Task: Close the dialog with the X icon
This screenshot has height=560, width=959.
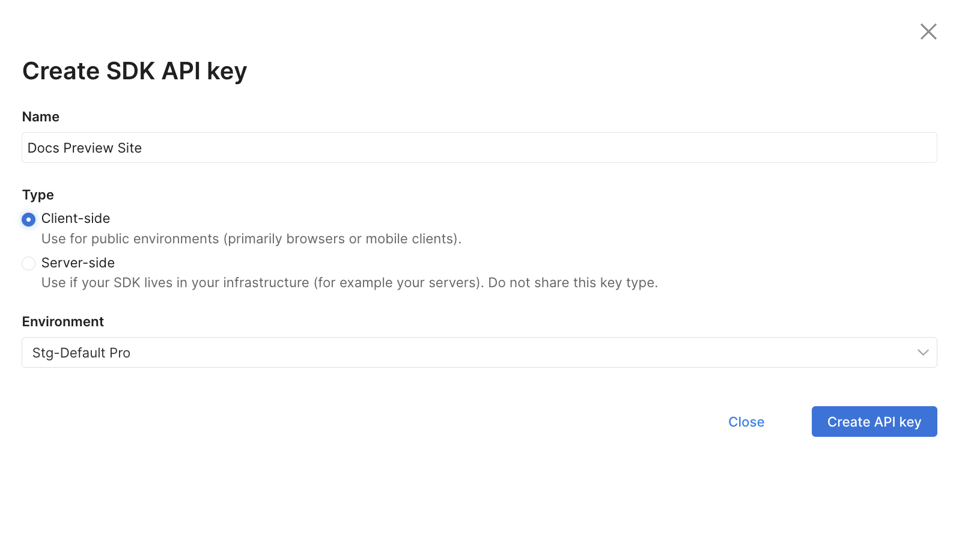Action: (928, 31)
